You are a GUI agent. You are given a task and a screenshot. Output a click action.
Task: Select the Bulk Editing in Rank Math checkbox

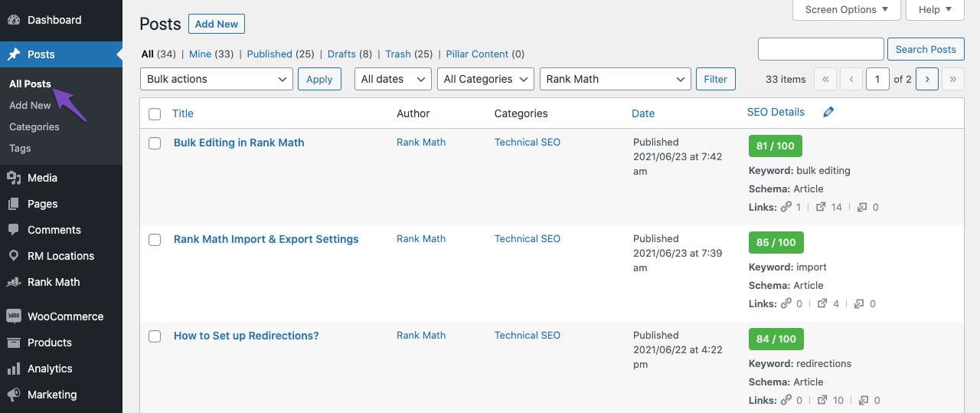tap(155, 143)
